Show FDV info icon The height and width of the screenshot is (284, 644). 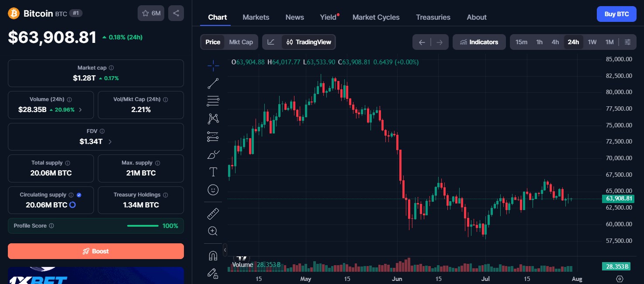pyautogui.click(x=102, y=131)
